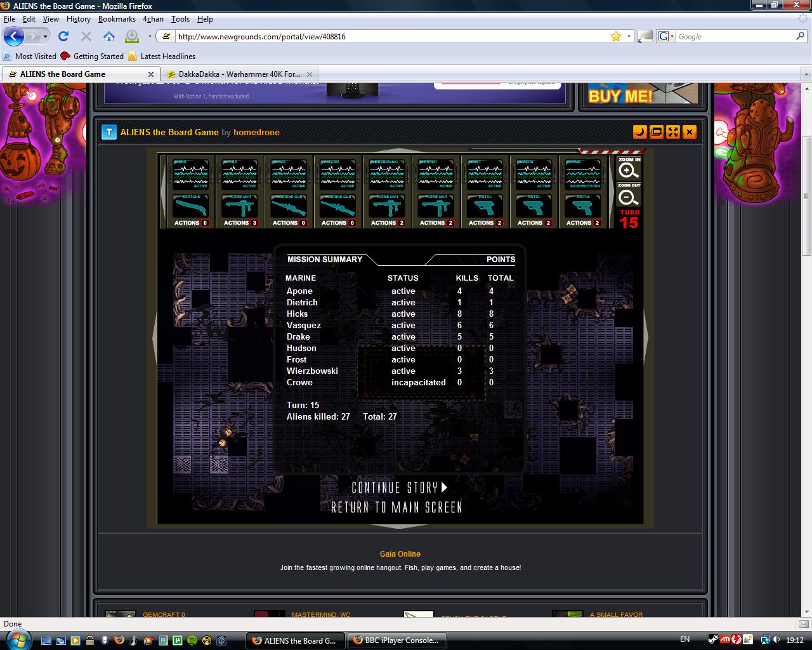Expand the address bar URL history dropdown
The image size is (812, 650).
pyautogui.click(x=629, y=37)
